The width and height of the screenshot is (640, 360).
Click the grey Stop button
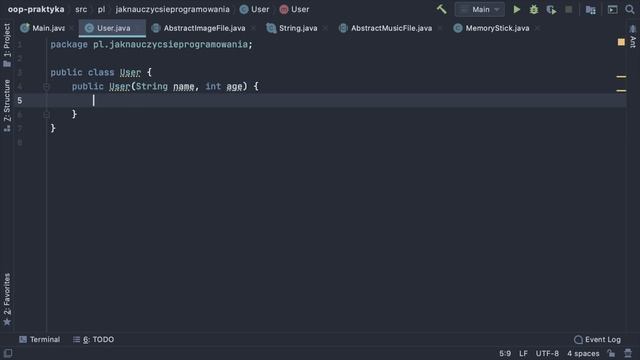(x=569, y=9)
